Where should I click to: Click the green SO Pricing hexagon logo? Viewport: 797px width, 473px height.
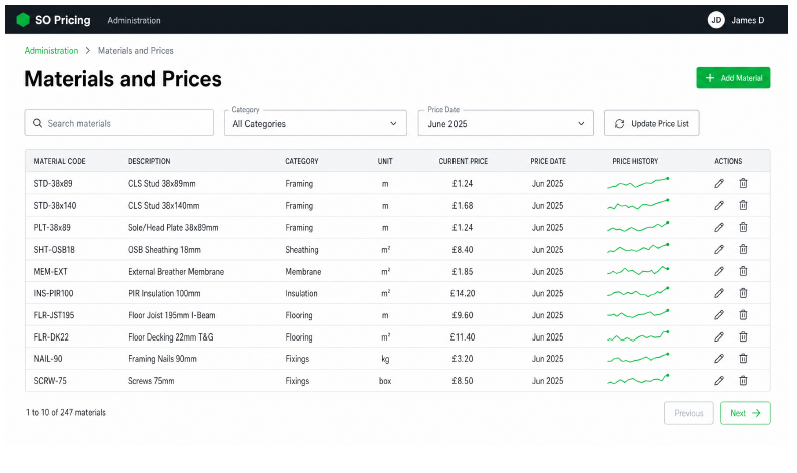coord(23,20)
